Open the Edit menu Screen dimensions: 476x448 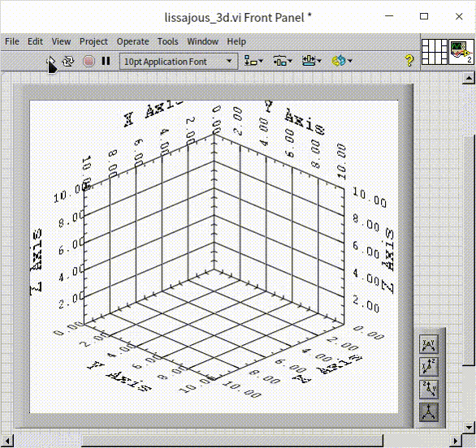[x=35, y=41]
